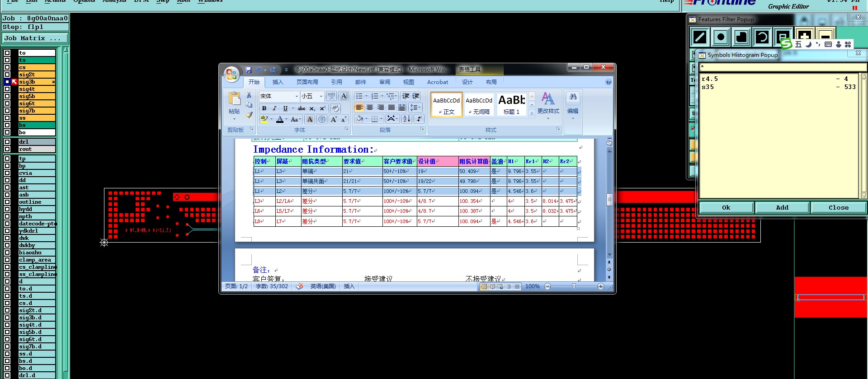This screenshot has height=379, width=868.
Task: Apply the 无间隔 style
Action: (x=479, y=105)
